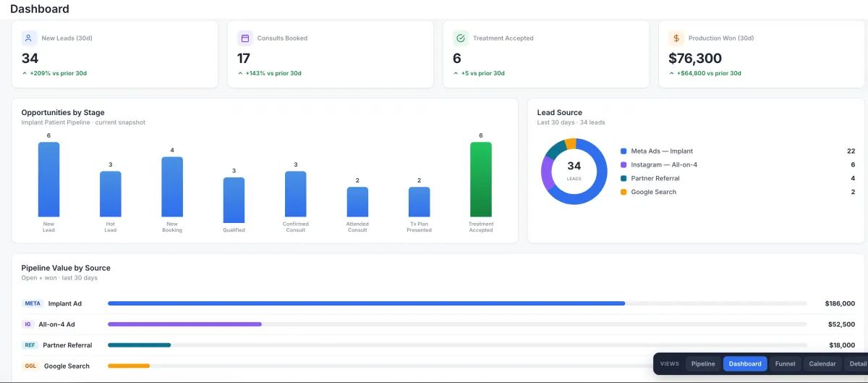
Task: Click the New Leads person icon
Action: pos(29,38)
